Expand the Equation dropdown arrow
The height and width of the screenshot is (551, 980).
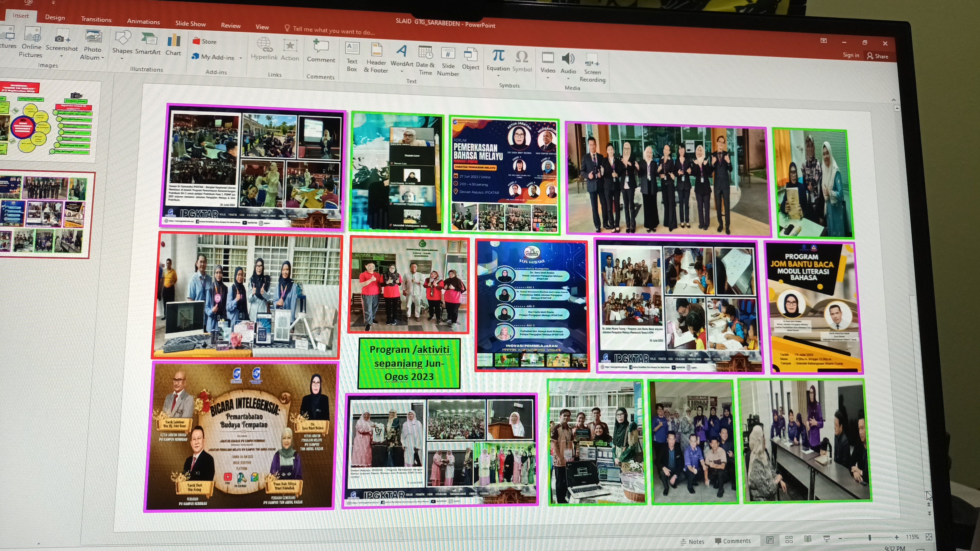tap(498, 76)
